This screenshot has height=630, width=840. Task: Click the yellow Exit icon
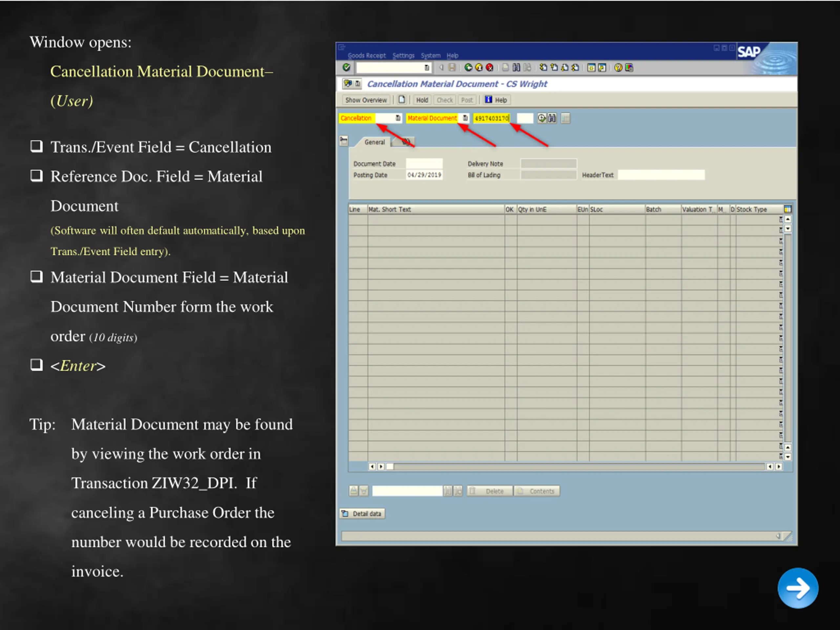pos(479,68)
